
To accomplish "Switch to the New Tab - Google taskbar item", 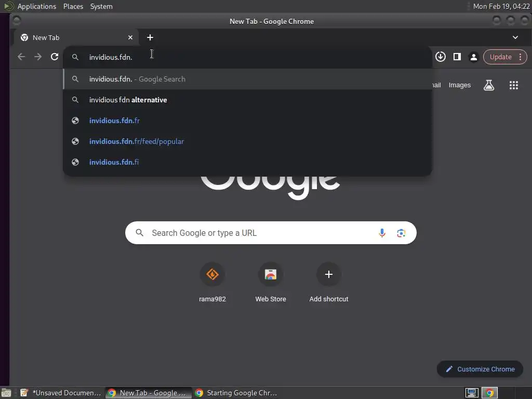I will click(x=148, y=393).
